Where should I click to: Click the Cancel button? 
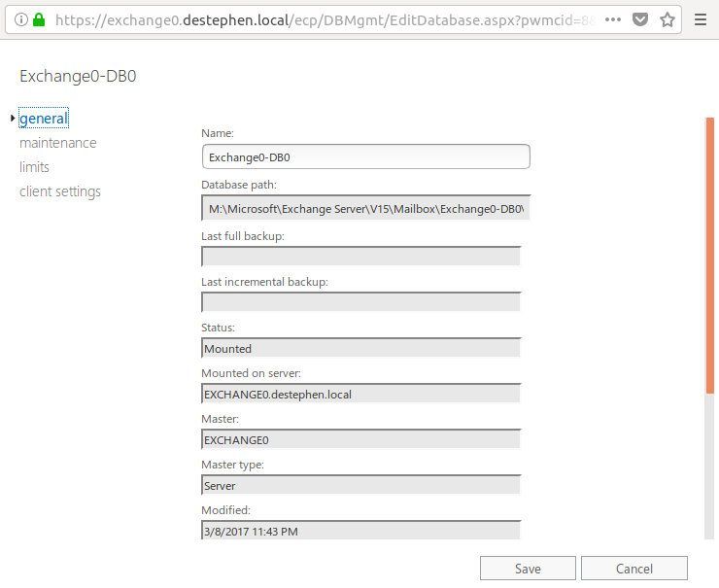pyautogui.click(x=634, y=569)
